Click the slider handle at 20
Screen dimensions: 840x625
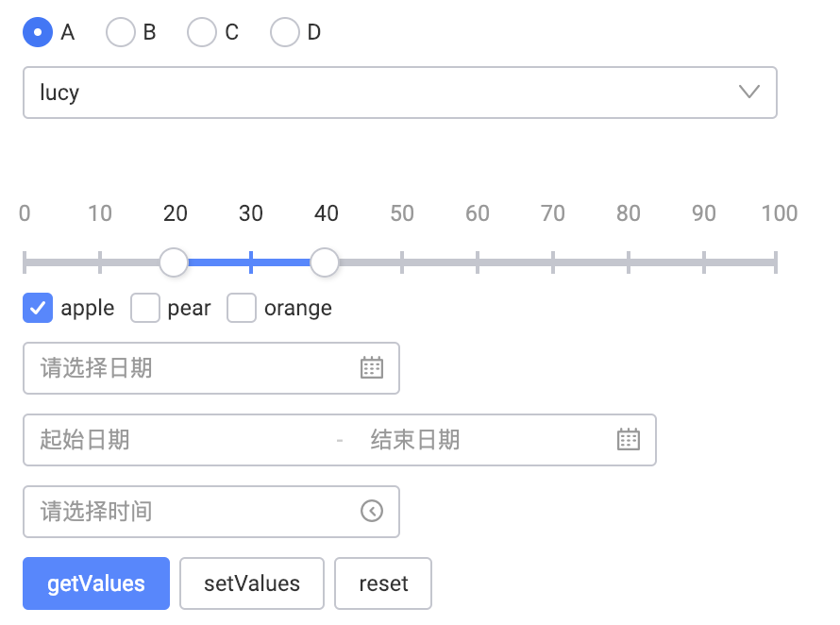click(x=174, y=262)
